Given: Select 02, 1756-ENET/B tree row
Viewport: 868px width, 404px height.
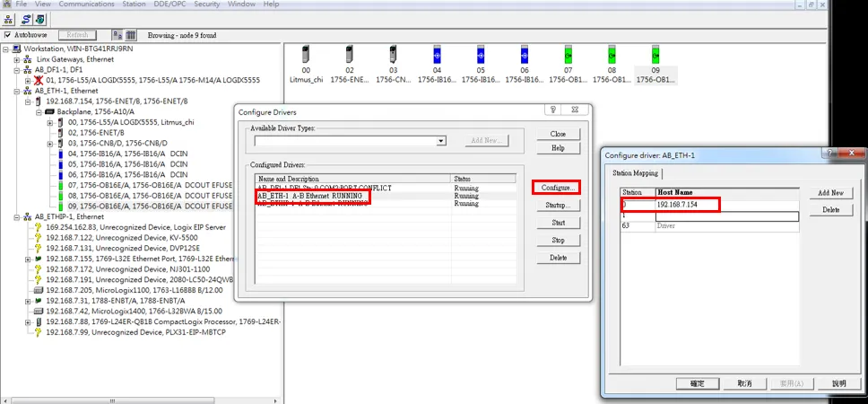Looking at the screenshot, I should [96, 133].
